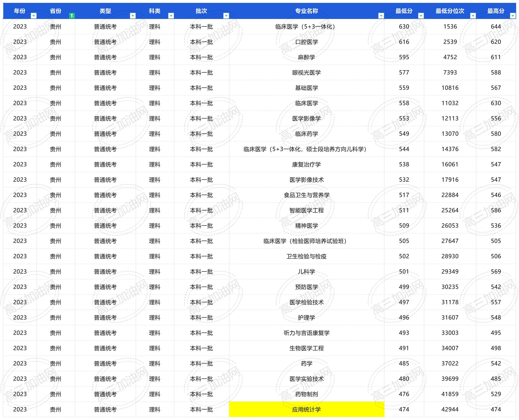
Task: Click the 临床医学（5+3一体化）cell
Action: pos(307,27)
